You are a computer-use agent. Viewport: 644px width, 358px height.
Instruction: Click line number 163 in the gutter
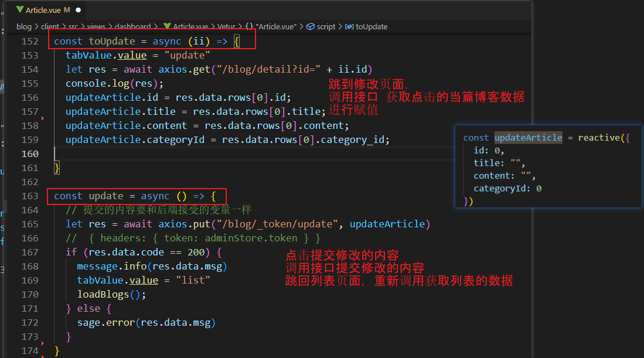(x=29, y=196)
